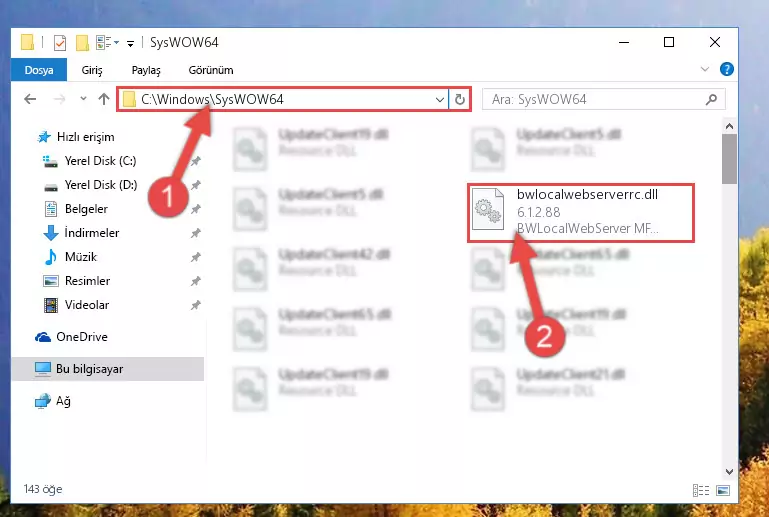Go back with the left arrow
Viewport: 769px width, 517px height.
point(30,100)
